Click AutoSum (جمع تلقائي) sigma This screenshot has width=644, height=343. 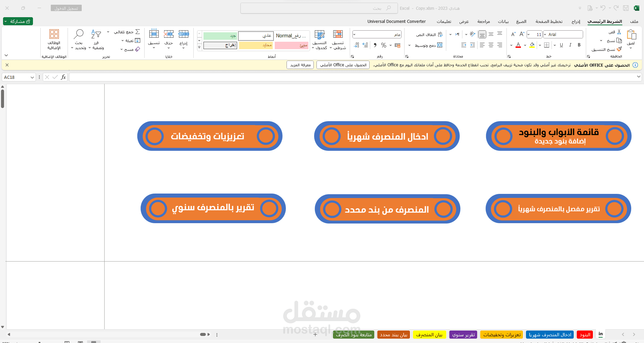tap(138, 32)
